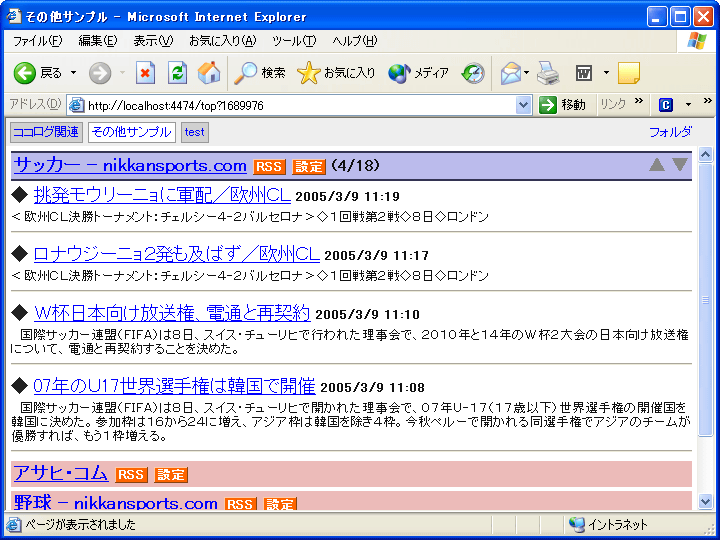The height and width of the screenshot is (540, 720).
Task: Open article ロナウジーニョ2発も及ばず／欧州CL
Action: (177, 254)
